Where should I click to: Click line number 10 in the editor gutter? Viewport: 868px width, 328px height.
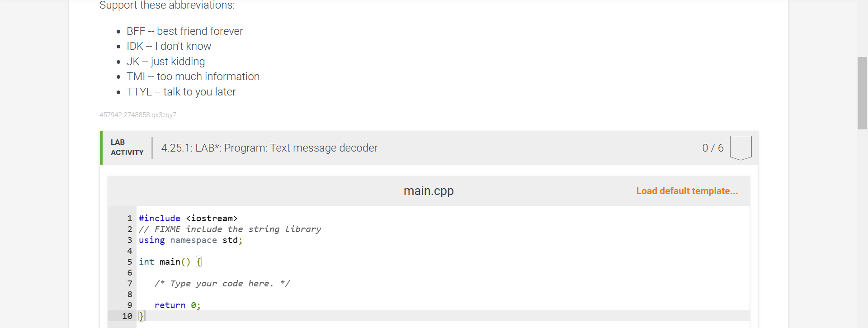pyautogui.click(x=127, y=316)
